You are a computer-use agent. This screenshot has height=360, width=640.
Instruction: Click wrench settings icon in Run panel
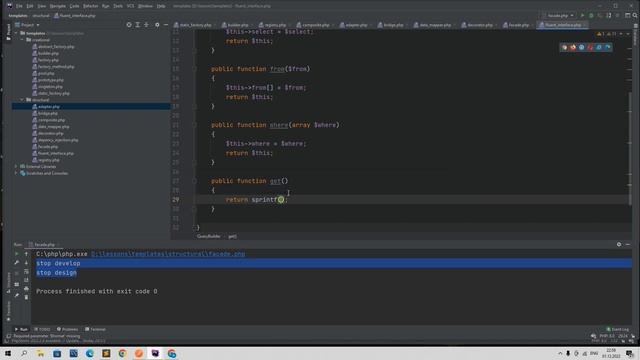[x=17, y=263]
